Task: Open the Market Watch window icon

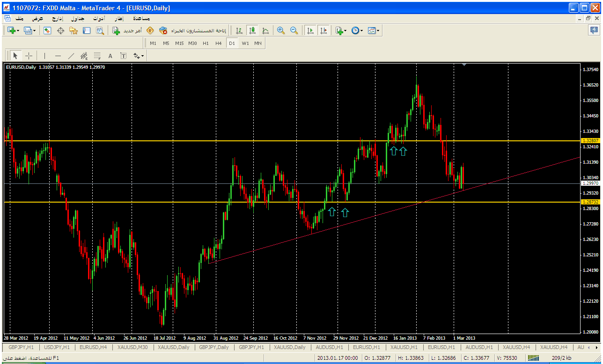Action: click(47, 30)
